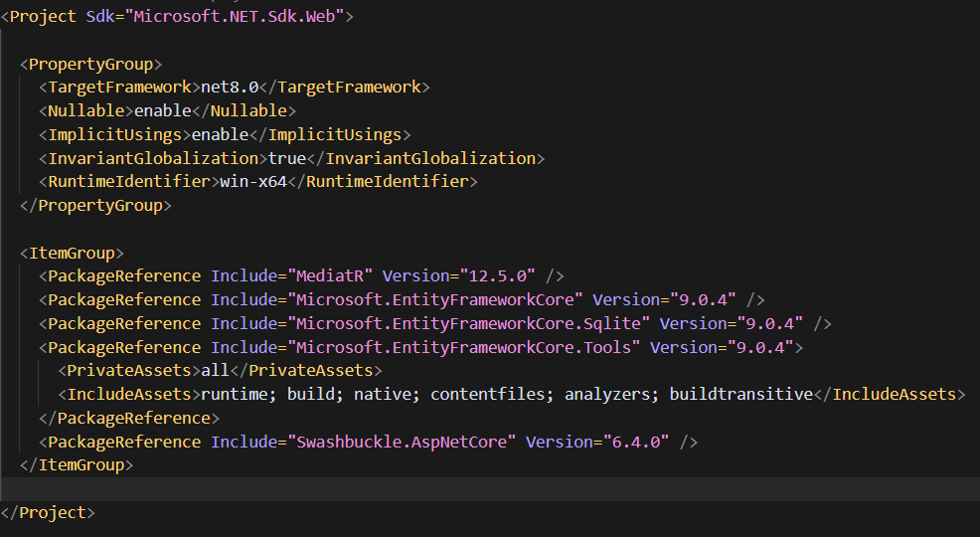
Task: Click the empty highlighted line above closing Project
Action: pos(490,489)
